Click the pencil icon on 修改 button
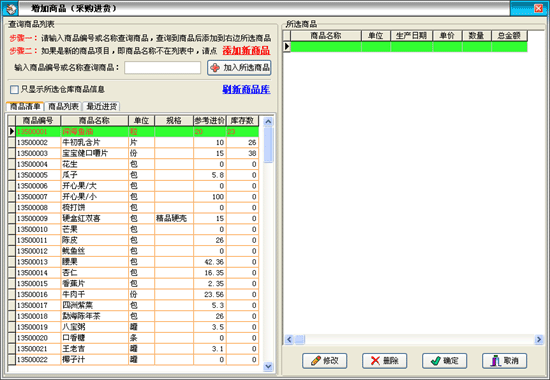550x380 pixels. [x=316, y=360]
